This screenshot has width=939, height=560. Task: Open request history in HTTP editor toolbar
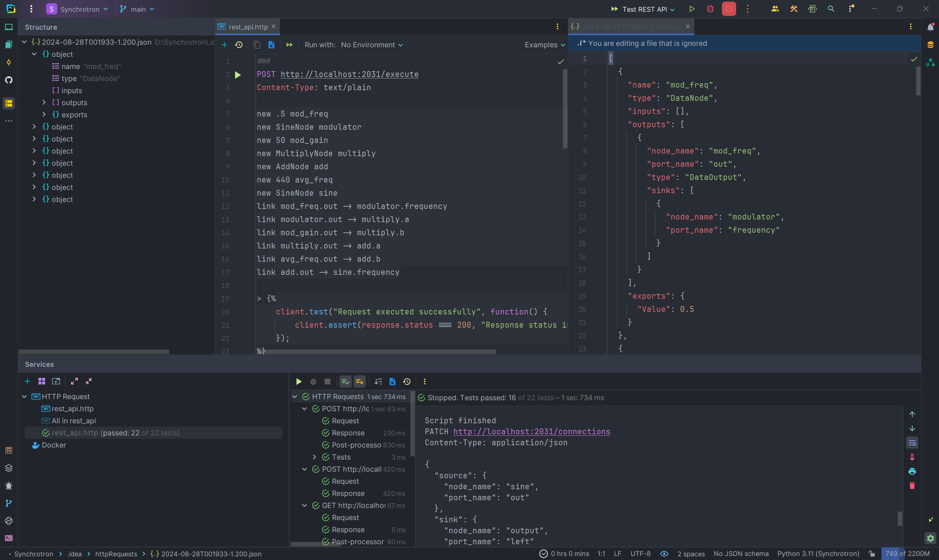click(x=239, y=45)
